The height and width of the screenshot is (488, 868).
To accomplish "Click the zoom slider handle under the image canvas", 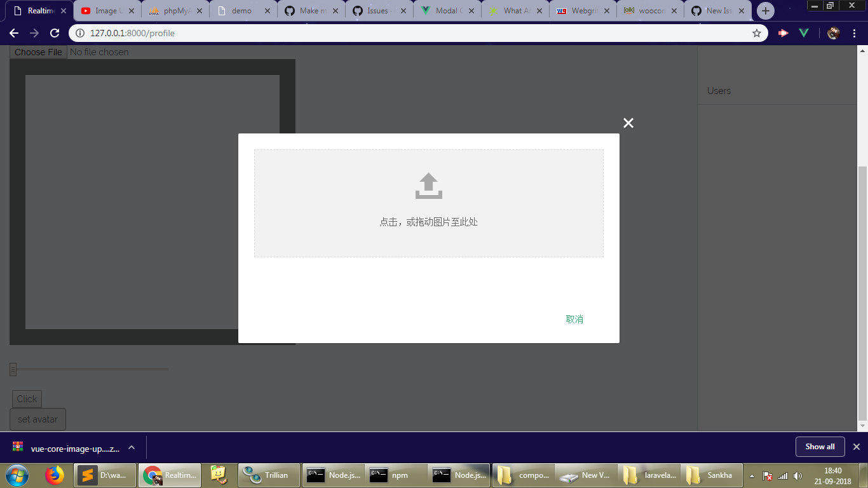I will 13,369.
